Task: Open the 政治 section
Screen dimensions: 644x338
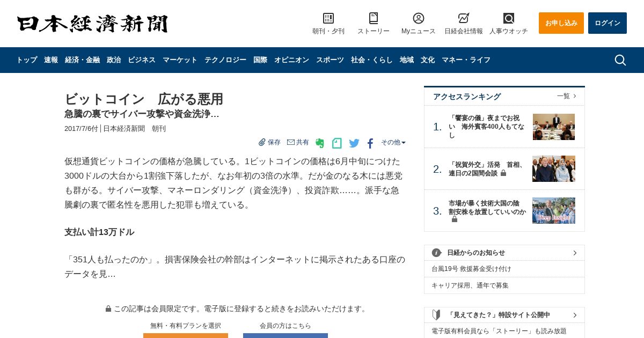Action: [114, 60]
